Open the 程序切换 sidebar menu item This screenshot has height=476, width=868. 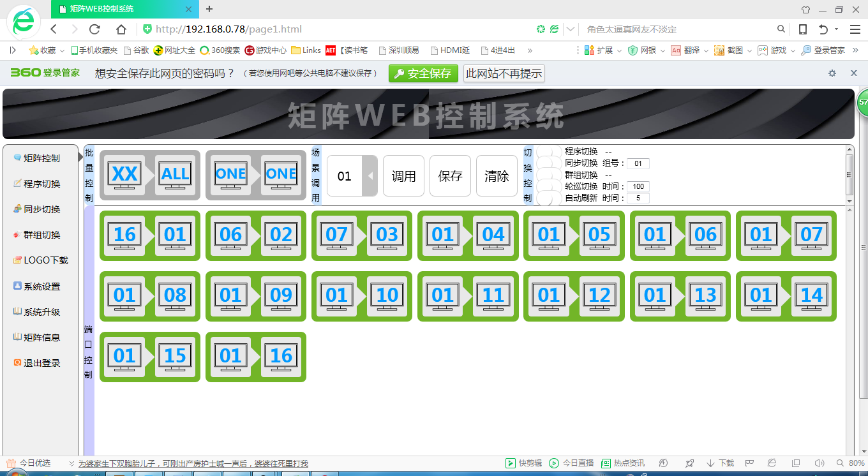point(38,183)
